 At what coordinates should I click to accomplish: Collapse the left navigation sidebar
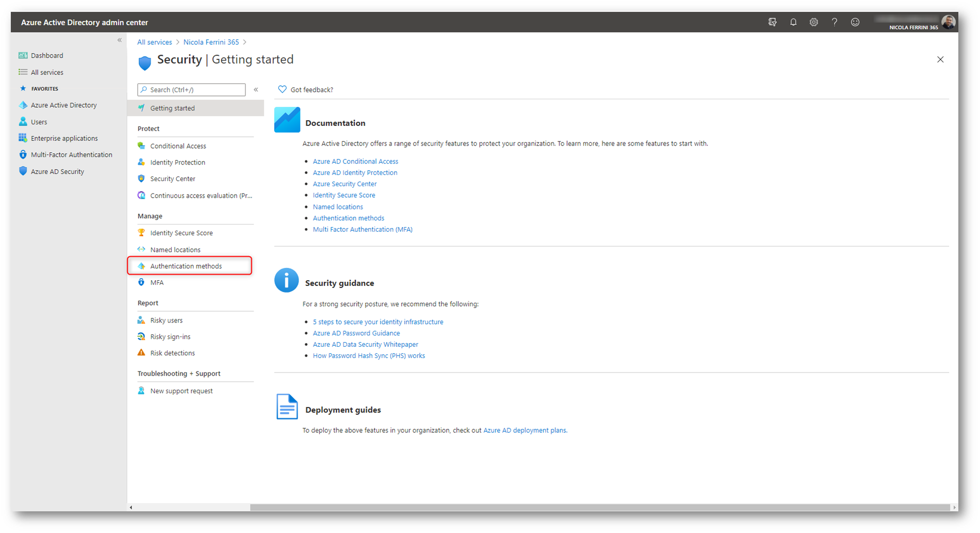[120, 40]
